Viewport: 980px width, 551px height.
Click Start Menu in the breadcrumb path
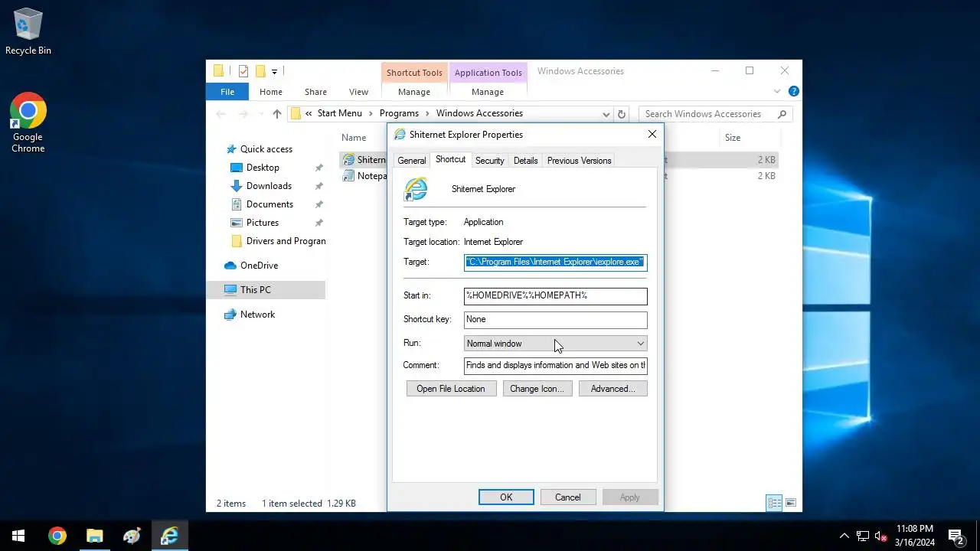339,113
